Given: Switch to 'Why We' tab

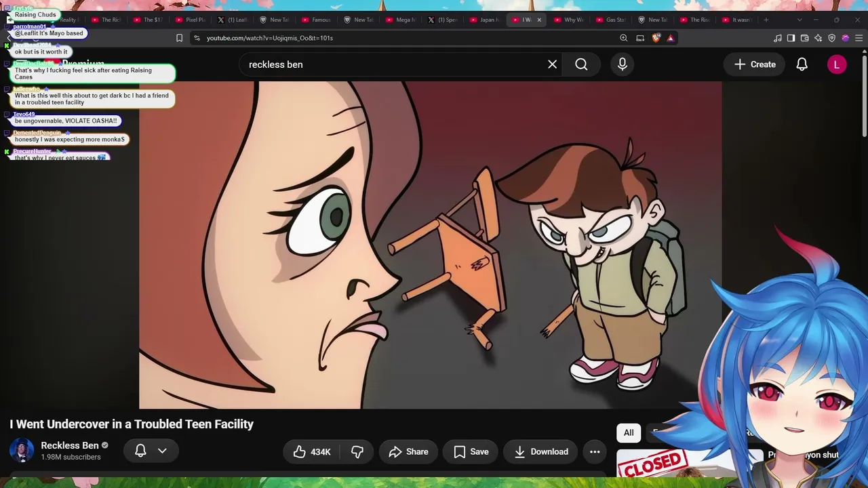Looking at the screenshot, I should point(569,20).
